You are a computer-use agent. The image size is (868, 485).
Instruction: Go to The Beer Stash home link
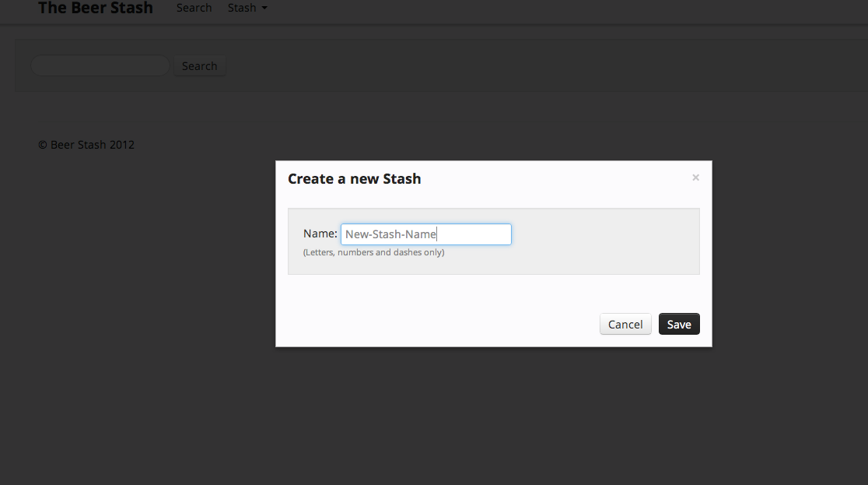click(x=95, y=8)
